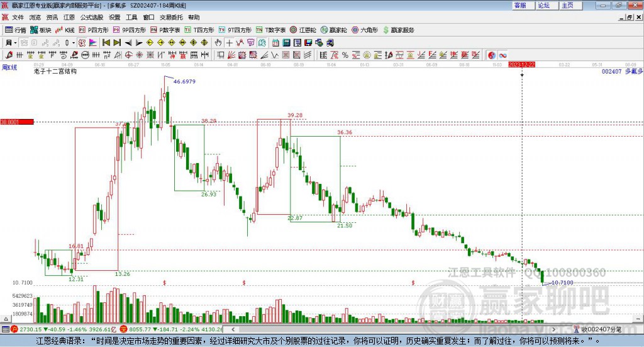Click the 老子十二宫结构 indicator title
Viewport: 644px width, 347px height.
[x=55, y=71]
